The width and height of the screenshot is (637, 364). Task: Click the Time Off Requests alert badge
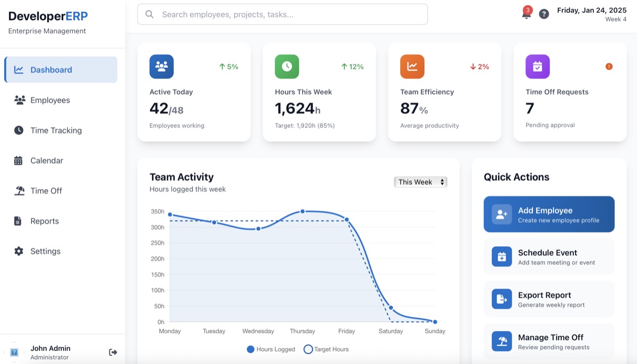609,67
